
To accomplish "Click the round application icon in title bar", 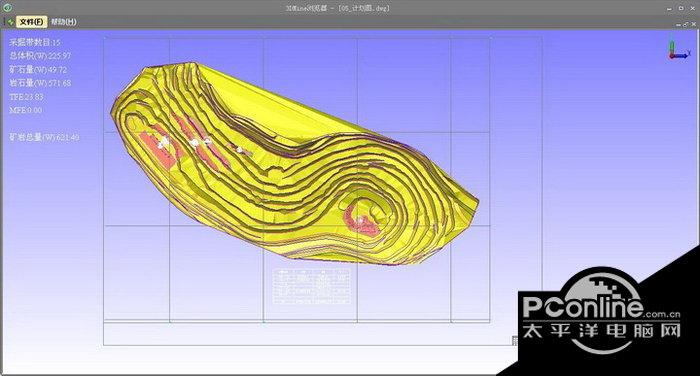I will pyautogui.click(x=7, y=8).
